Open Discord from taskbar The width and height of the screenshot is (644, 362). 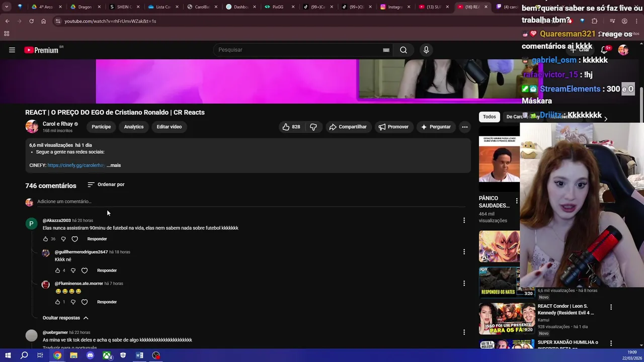(90, 355)
